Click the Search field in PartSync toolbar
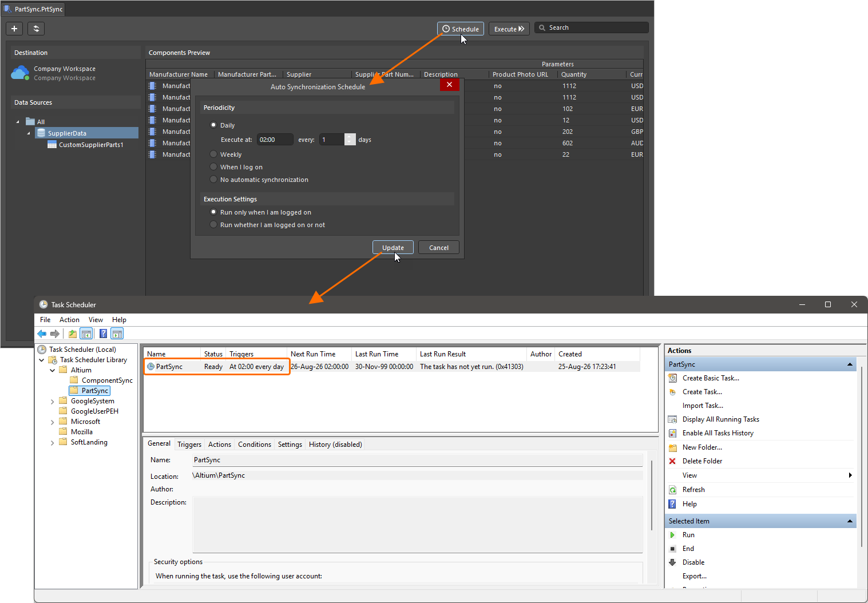Screen dimensions: 868x603 coord(592,27)
